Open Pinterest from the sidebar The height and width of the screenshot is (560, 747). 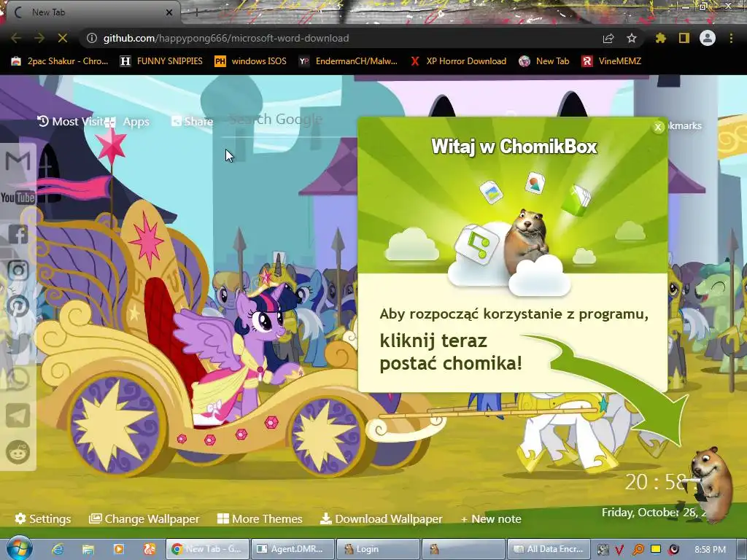tap(18, 306)
